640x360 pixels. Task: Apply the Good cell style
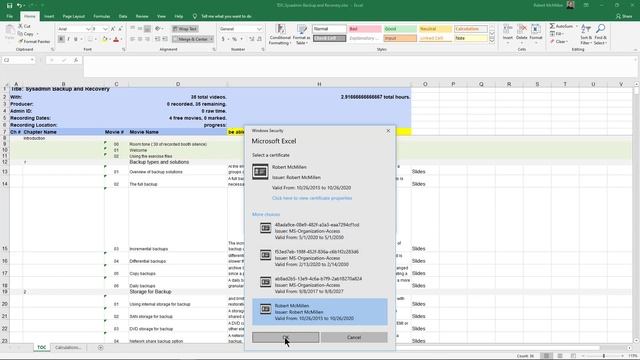[x=400, y=29]
